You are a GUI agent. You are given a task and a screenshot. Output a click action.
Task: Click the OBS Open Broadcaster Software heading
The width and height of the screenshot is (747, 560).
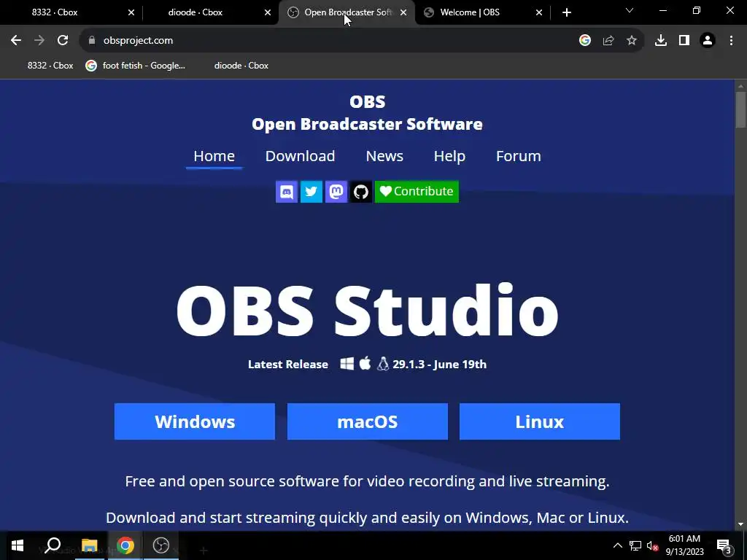(368, 113)
